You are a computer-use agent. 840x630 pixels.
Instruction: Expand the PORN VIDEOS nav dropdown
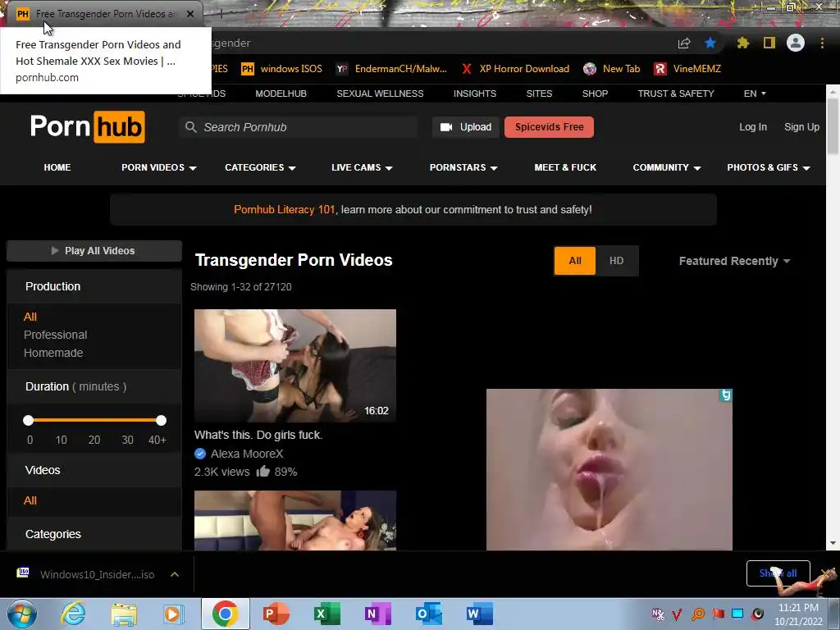(x=158, y=167)
